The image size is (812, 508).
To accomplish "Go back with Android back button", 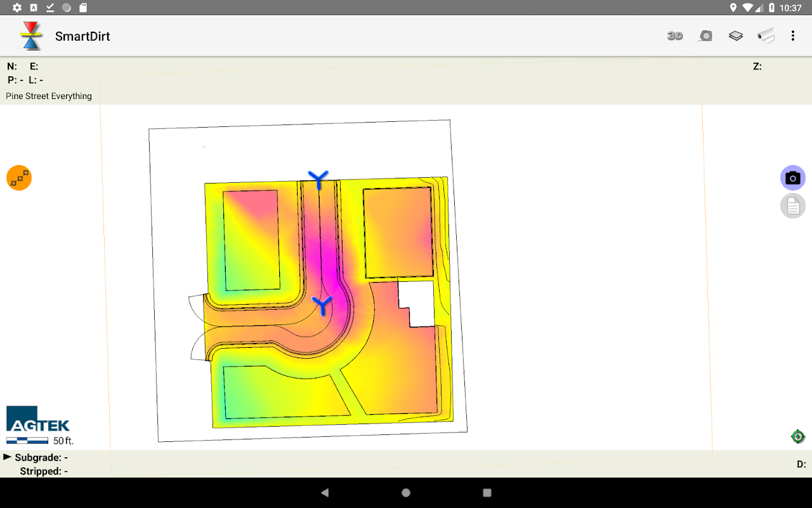I will point(325,493).
